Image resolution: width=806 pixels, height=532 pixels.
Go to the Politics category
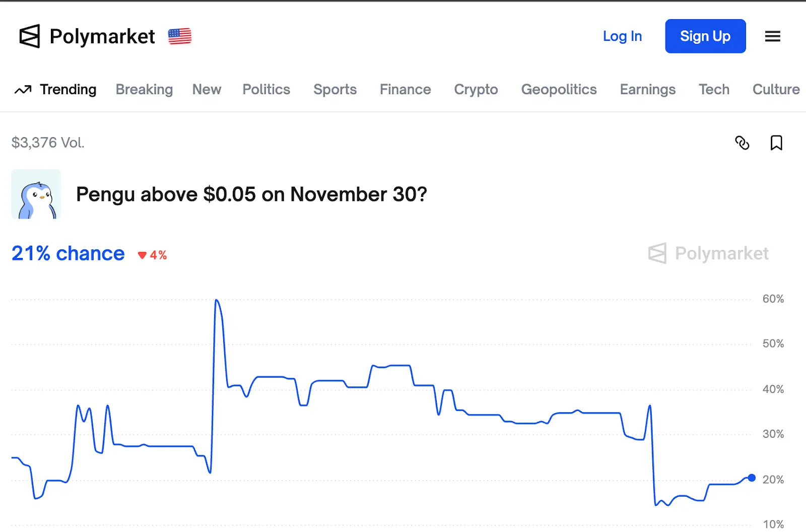pyautogui.click(x=266, y=89)
